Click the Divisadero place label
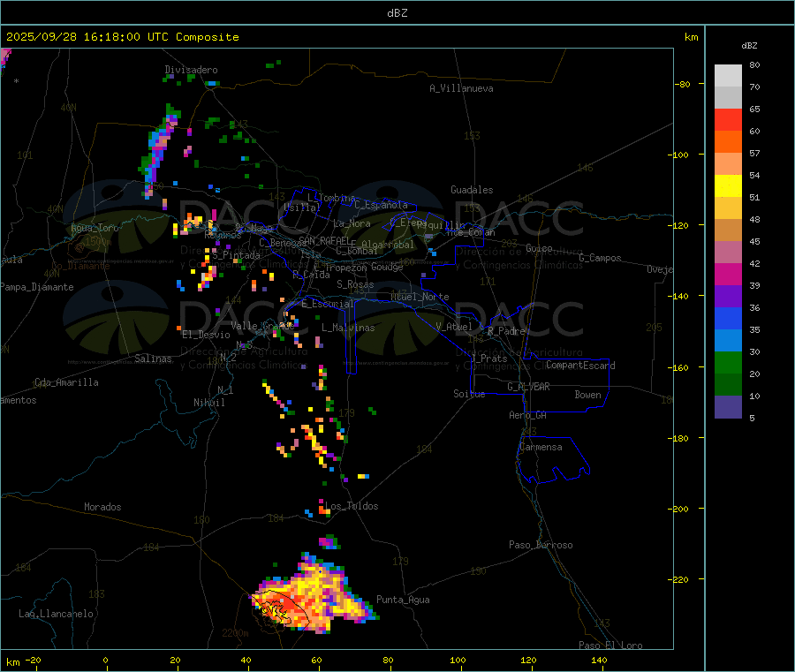 pos(191,70)
